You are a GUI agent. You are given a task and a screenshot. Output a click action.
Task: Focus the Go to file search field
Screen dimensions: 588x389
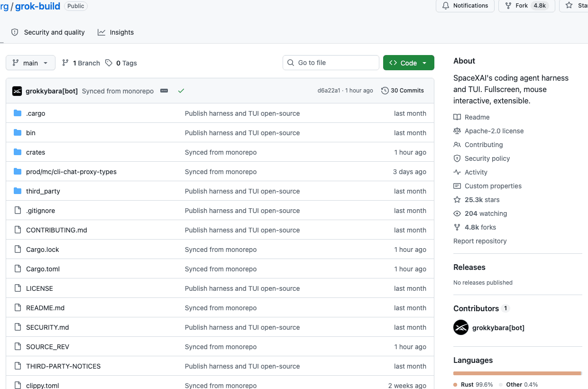pos(331,63)
